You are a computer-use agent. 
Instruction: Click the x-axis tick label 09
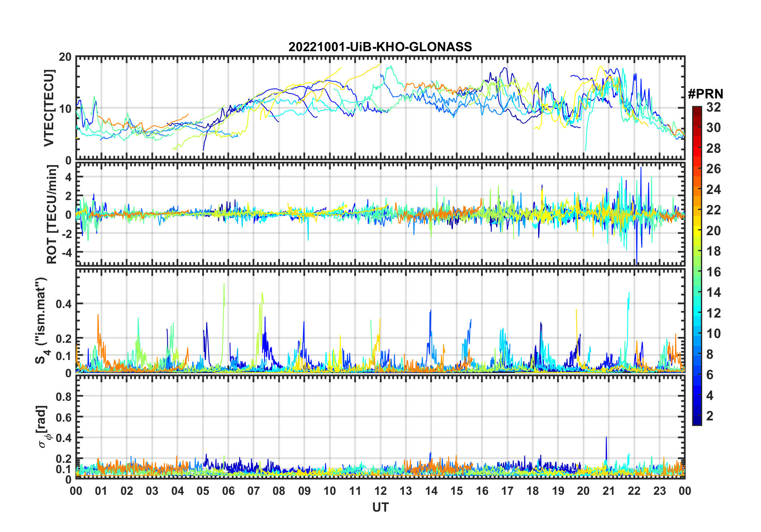(304, 491)
